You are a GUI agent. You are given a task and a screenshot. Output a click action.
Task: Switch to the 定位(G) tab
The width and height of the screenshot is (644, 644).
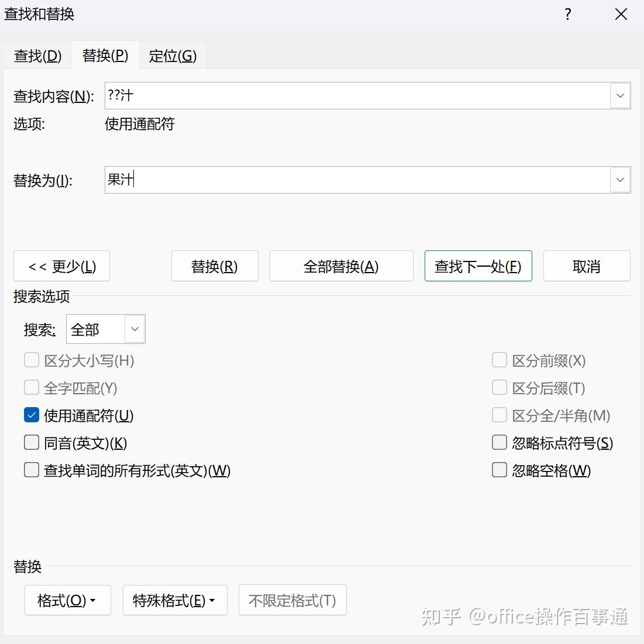pos(173,56)
